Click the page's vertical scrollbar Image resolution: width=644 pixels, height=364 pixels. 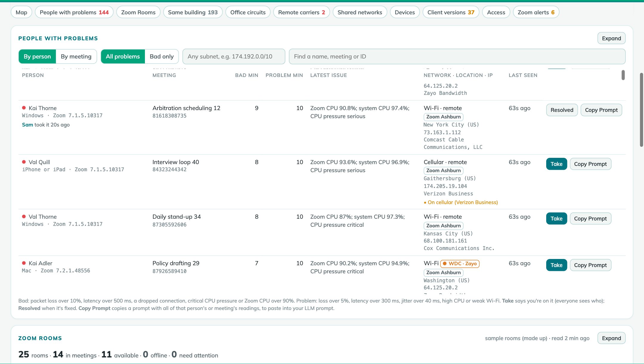coord(641,110)
